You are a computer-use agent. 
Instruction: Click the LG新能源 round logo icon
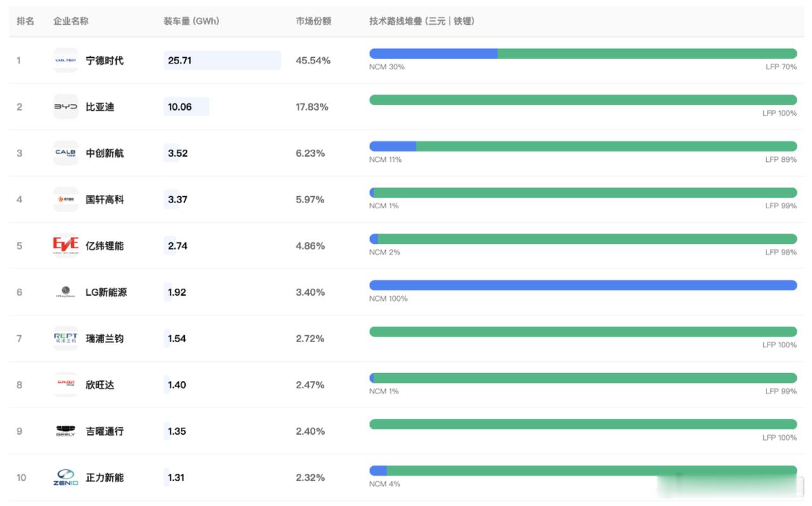(66, 292)
